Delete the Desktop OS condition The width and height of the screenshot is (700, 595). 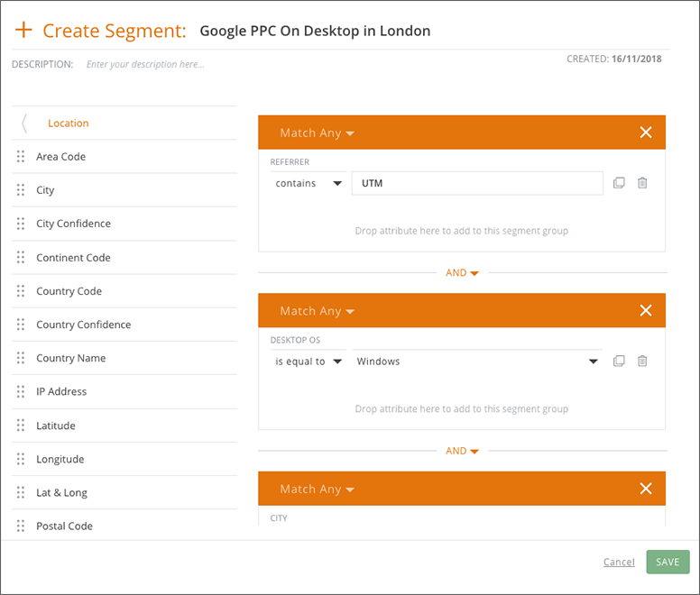pos(642,362)
